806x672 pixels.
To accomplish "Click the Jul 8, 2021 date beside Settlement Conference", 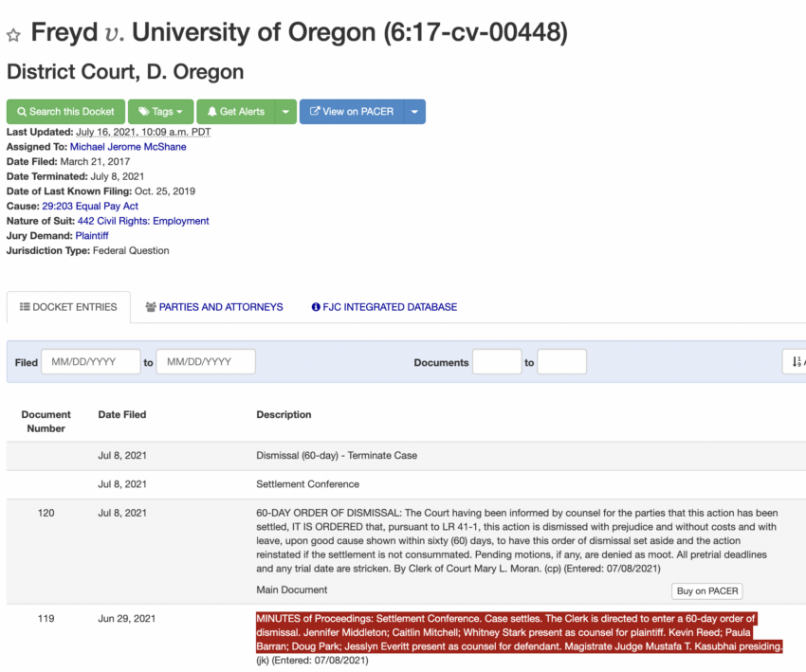I will point(122,484).
